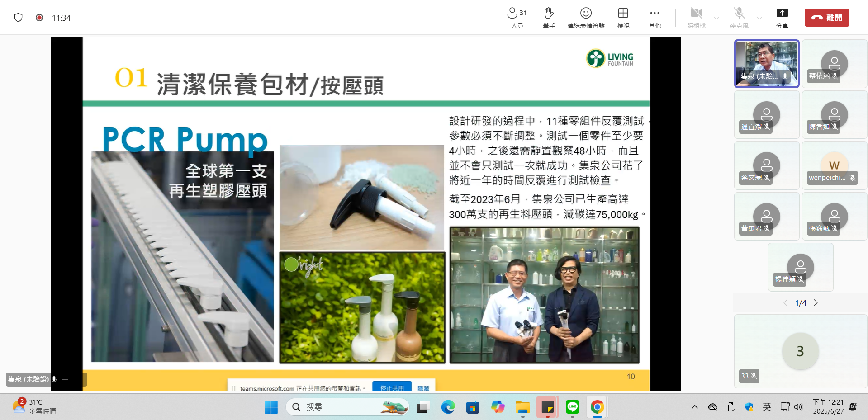This screenshot has width=868, height=420.
Task: Expand the camera options dropdown arrow
Action: pos(716,18)
